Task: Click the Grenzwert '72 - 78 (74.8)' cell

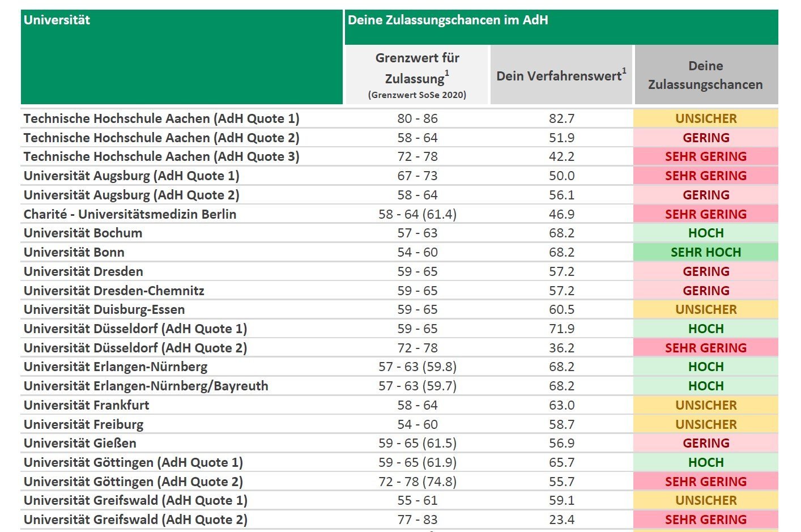Action: [x=417, y=482]
